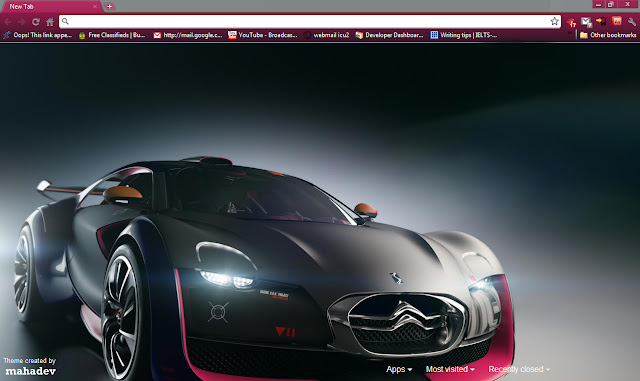Click the search magnifier in address bar
Screen dimensions: 640x381
[65, 21]
